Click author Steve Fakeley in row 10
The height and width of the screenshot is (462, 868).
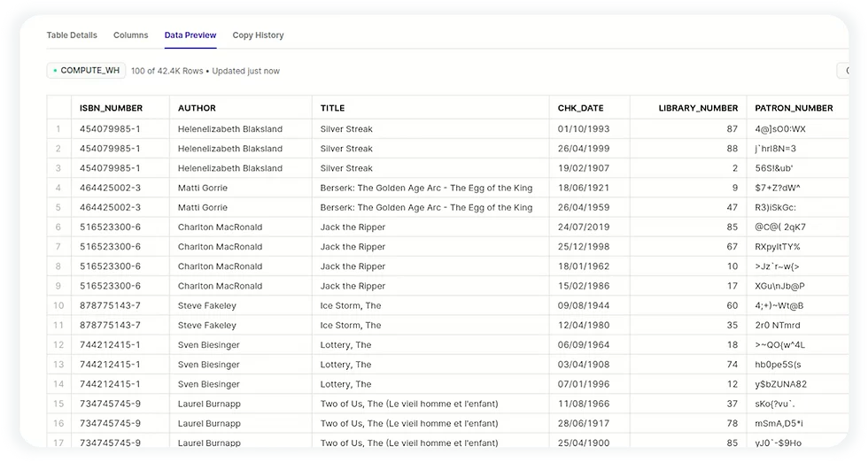click(x=207, y=305)
